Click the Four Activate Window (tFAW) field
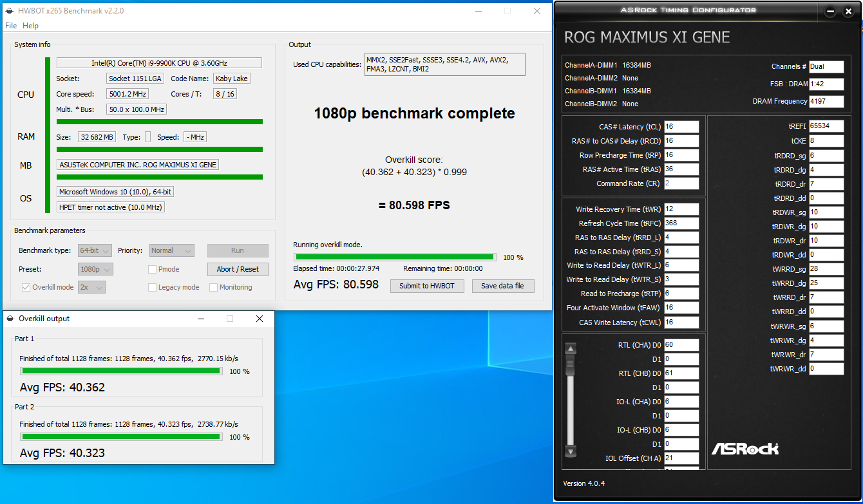The image size is (863, 504). pos(681,308)
